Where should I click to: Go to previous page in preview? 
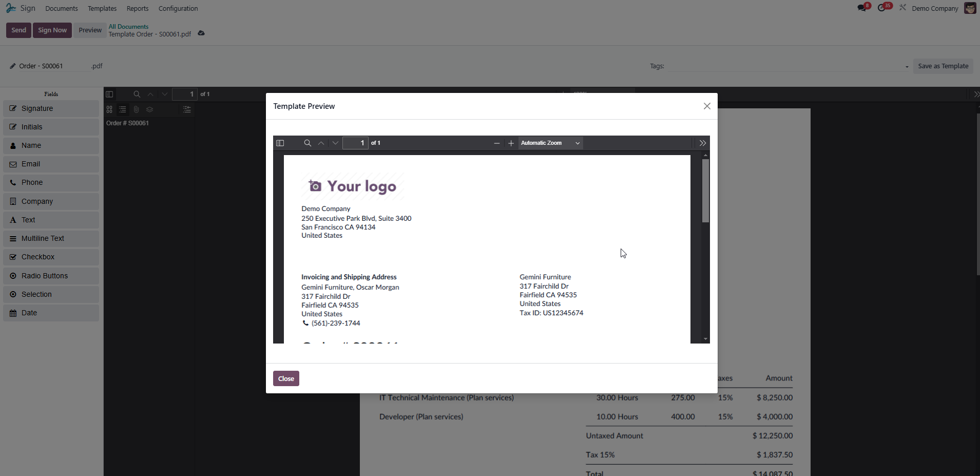(321, 143)
